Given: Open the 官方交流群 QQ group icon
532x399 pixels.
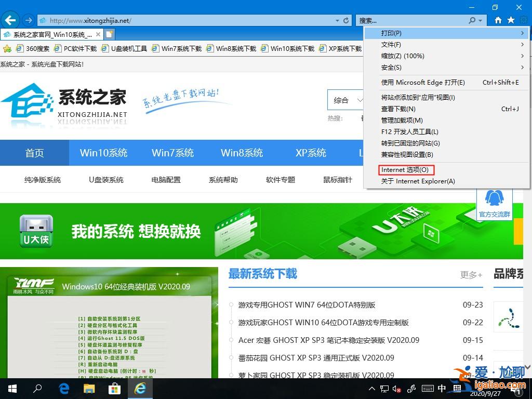Looking at the screenshot, I should 494,203.
